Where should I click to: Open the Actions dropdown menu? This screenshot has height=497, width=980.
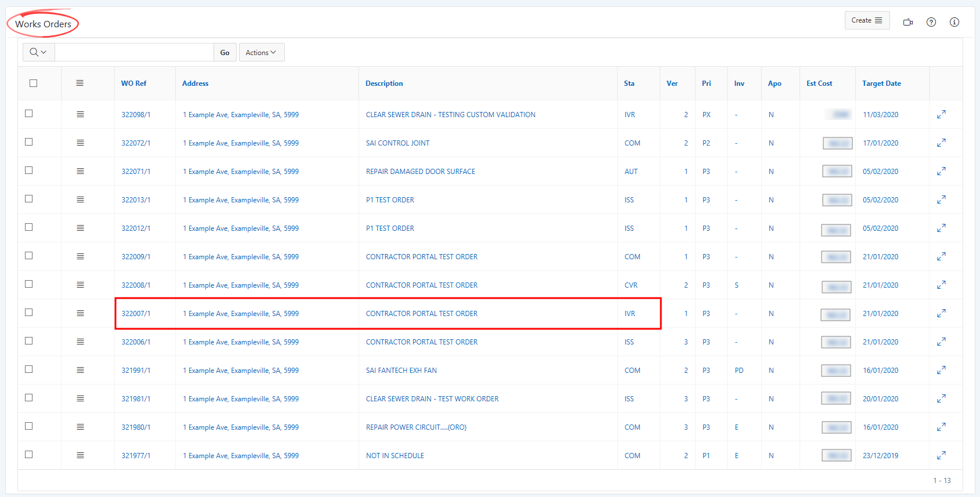click(261, 53)
